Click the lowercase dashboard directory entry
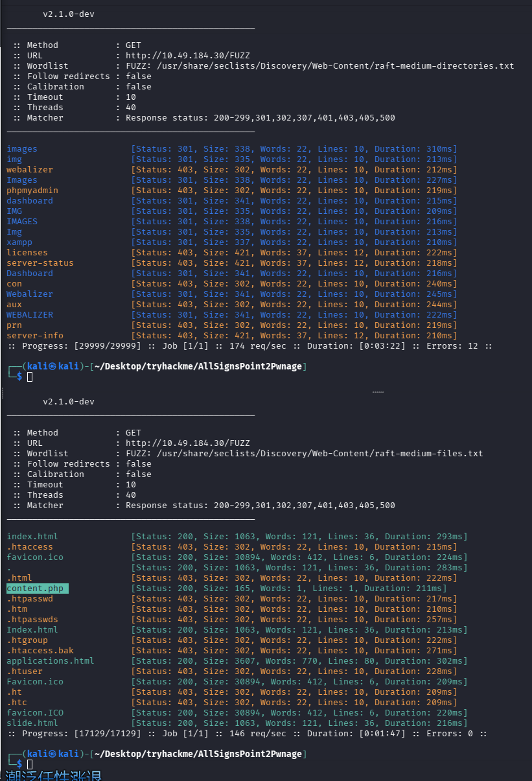This screenshot has width=532, height=781. tap(30, 201)
